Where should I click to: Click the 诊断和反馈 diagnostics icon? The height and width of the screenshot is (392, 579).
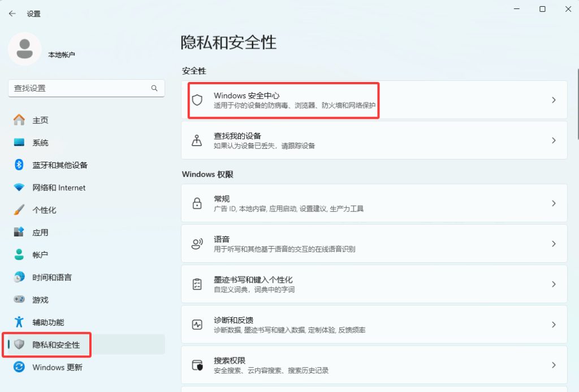coord(197,324)
